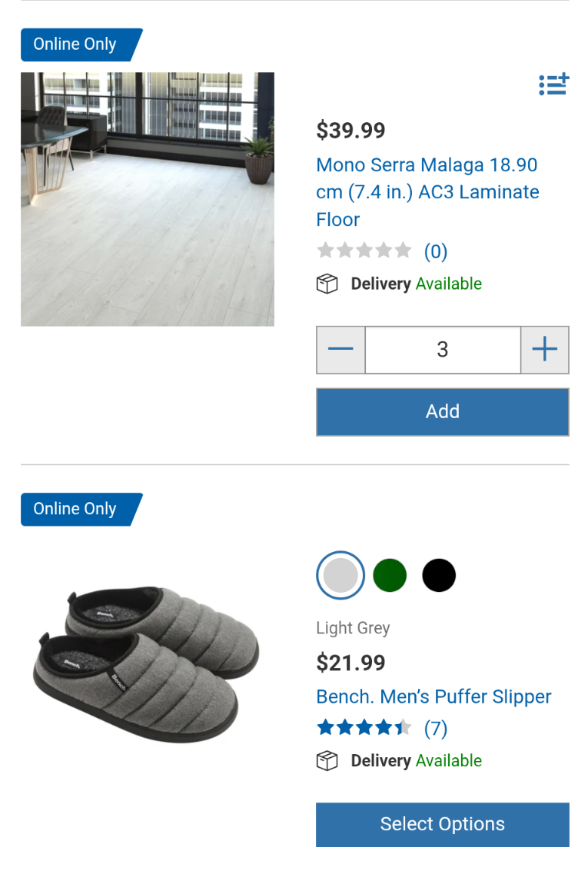Click the (0) reviews count link
Image resolution: width=588 pixels, height=874 pixels.
436,251
